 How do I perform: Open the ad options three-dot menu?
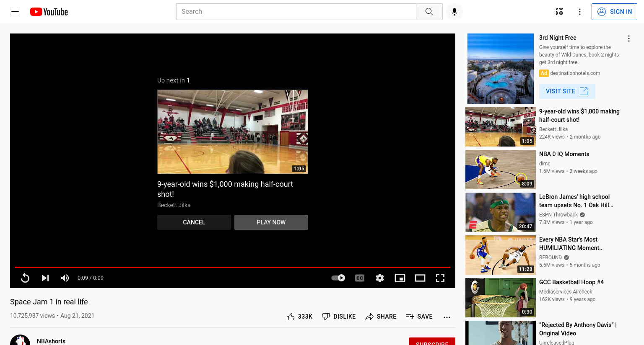coord(629,39)
